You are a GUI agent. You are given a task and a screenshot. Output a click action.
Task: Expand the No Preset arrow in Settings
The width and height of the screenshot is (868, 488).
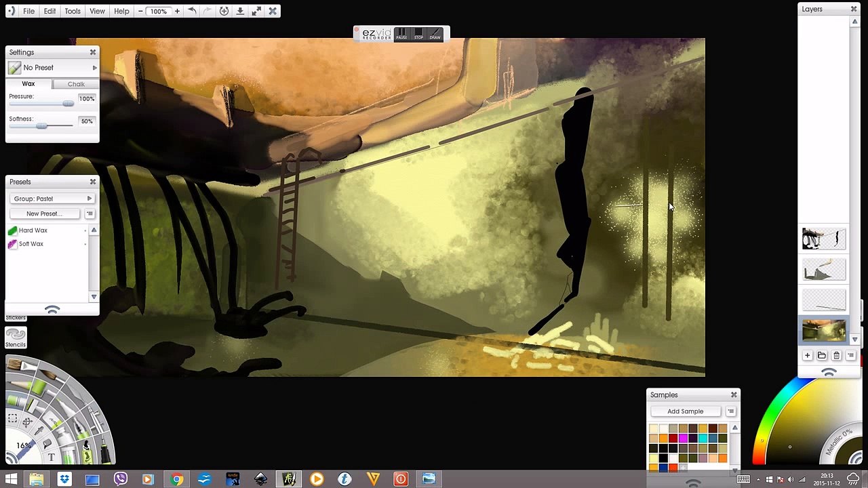pyautogui.click(x=94, y=68)
